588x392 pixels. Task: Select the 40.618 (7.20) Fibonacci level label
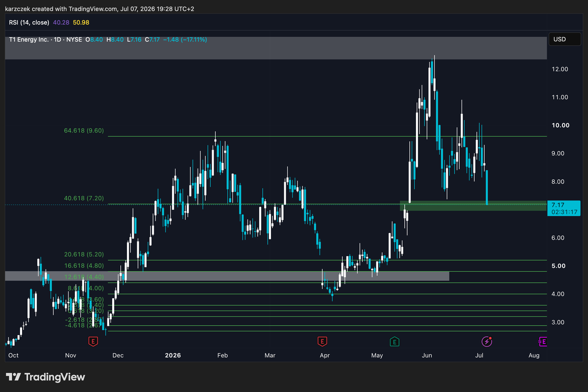click(x=84, y=198)
